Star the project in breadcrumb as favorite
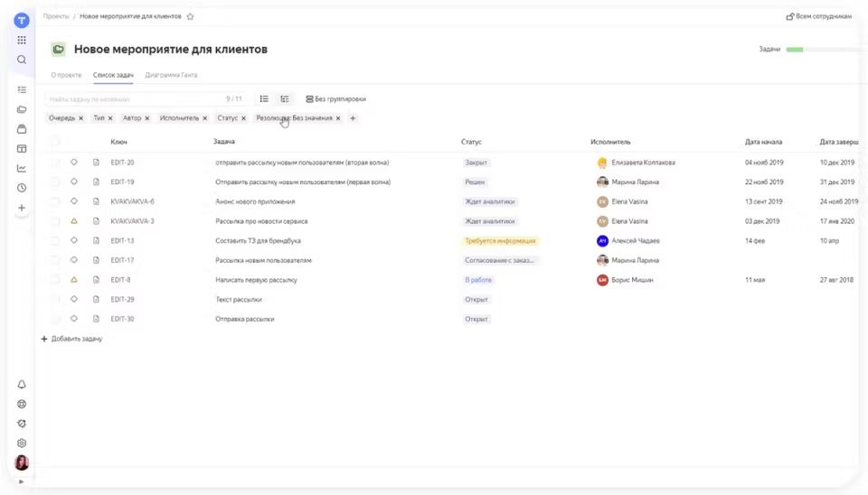The image size is (868, 495). point(190,16)
